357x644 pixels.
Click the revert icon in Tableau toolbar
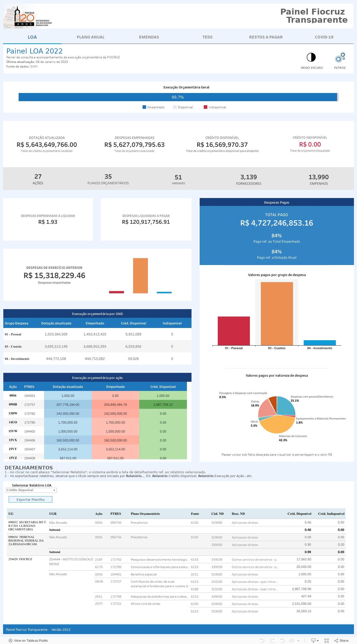[282, 640]
